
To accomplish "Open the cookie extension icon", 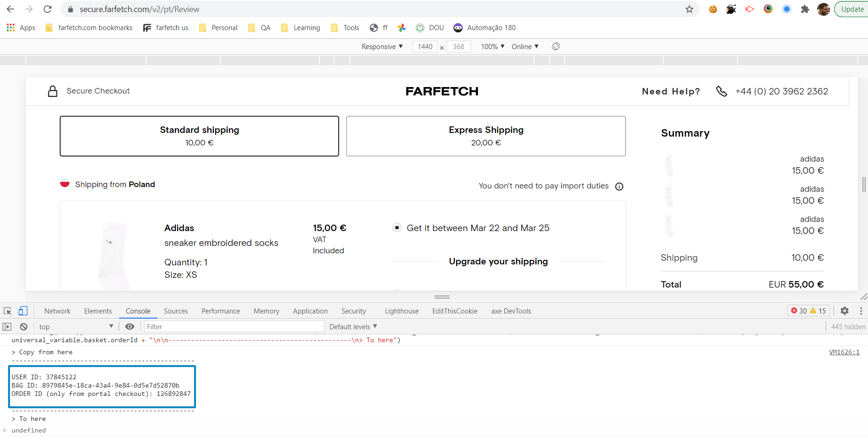I will point(713,9).
